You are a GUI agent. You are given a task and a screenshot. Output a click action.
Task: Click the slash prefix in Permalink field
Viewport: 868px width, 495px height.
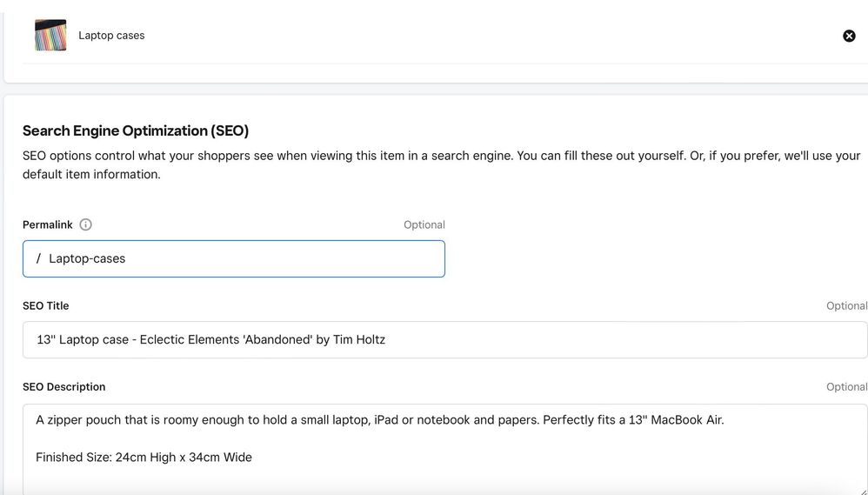(x=38, y=259)
